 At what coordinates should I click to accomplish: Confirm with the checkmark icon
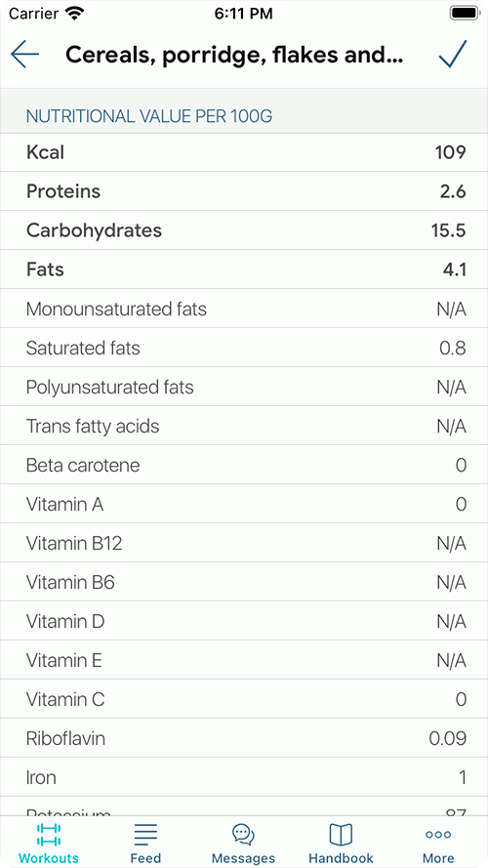(x=453, y=54)
